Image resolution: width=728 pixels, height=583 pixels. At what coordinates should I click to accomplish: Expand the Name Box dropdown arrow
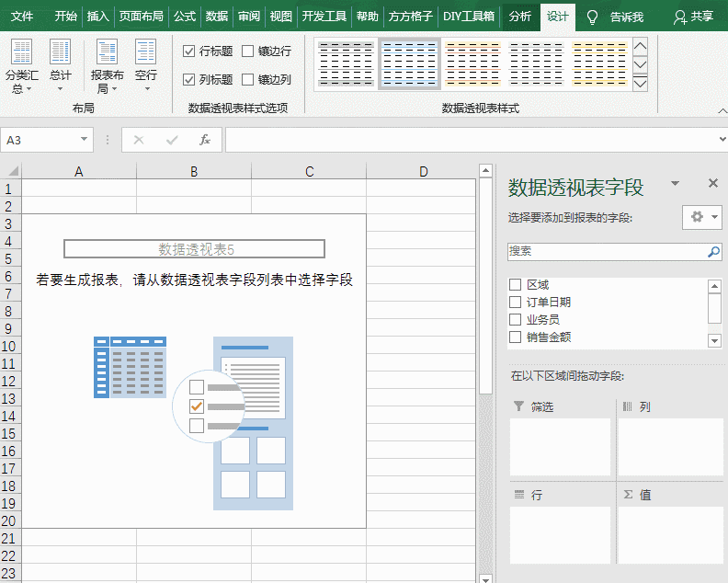pos(85,140)
